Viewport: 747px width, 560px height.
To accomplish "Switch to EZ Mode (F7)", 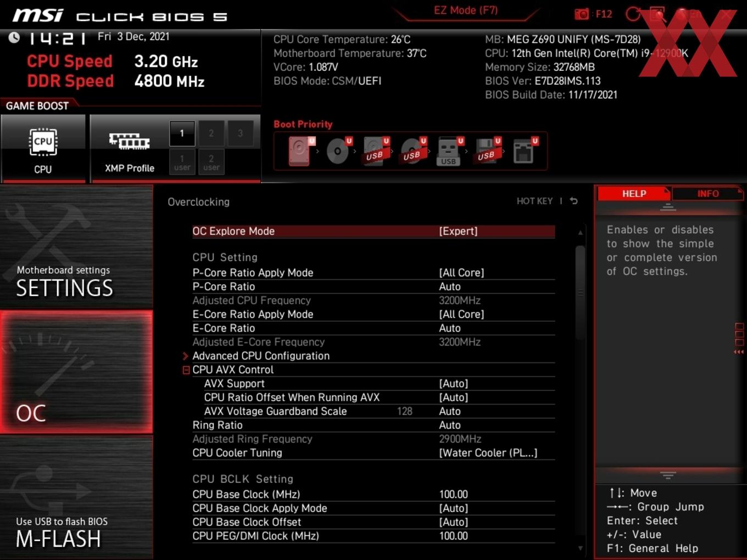I will [466, 10].
